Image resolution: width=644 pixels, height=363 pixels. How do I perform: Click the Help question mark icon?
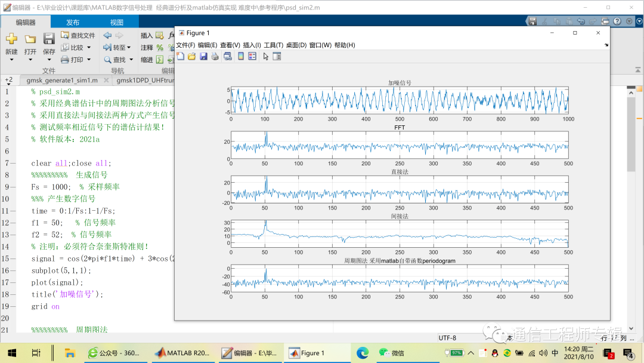point(617,21)
